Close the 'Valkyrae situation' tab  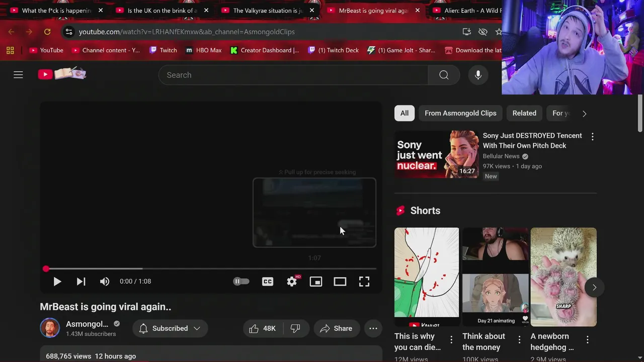(312, 11)
